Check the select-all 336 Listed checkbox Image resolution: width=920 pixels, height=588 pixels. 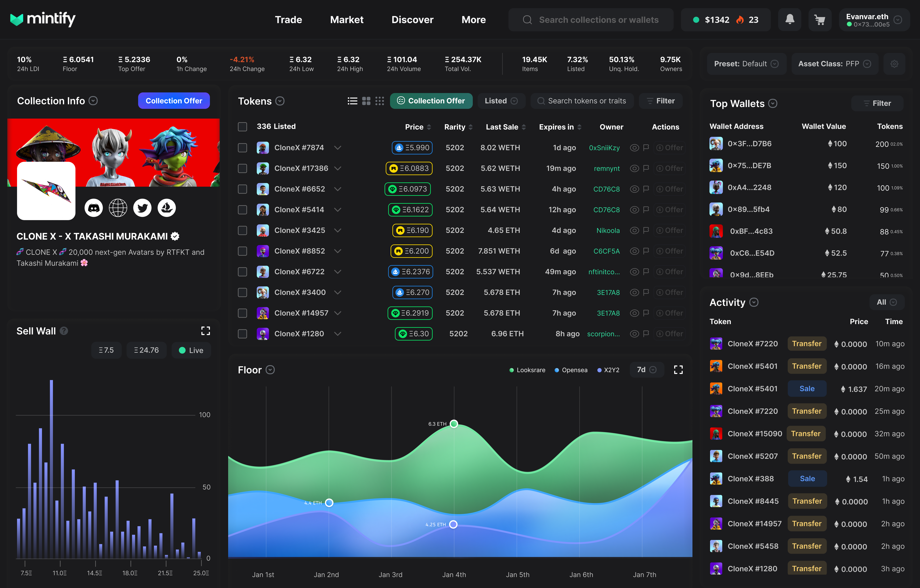[243, 126]
